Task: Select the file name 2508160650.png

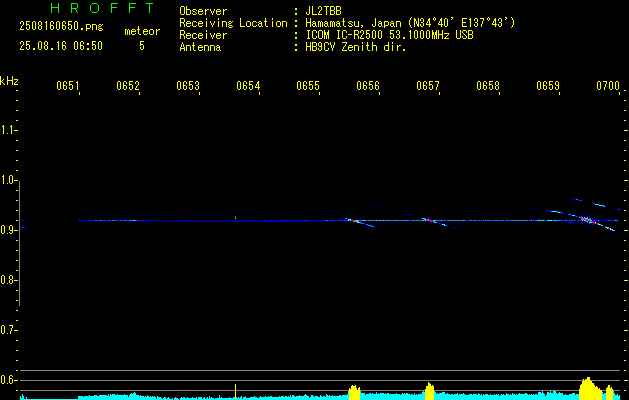Action: pyautogui.click(x=61, y=26)
